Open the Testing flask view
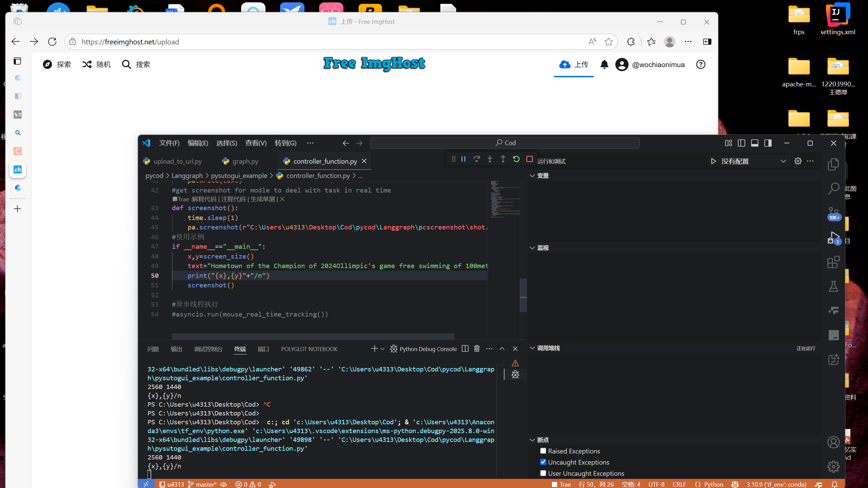 click(833, 286)
